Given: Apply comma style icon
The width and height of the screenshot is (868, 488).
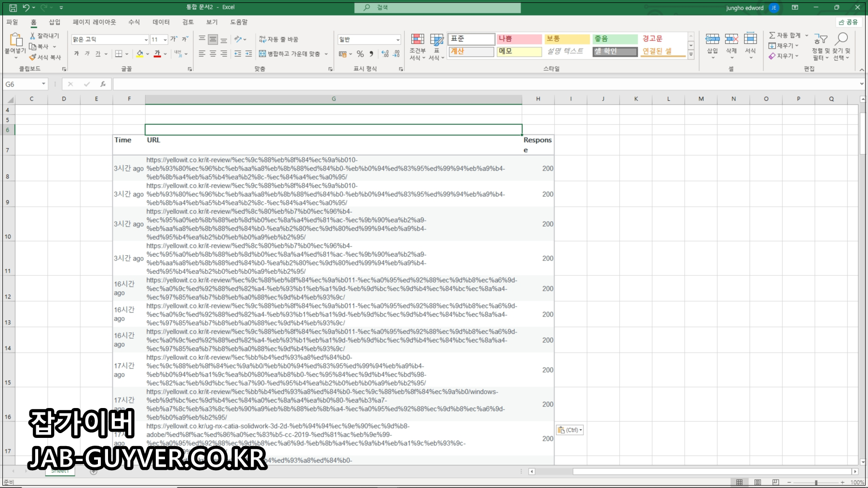Looking at the screenshot, I should [371, 54].
